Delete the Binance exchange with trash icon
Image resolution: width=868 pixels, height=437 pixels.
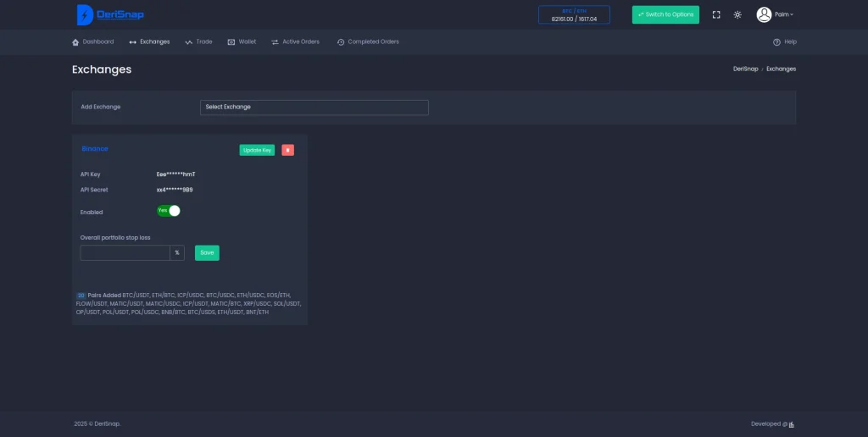tap(288, 150)
